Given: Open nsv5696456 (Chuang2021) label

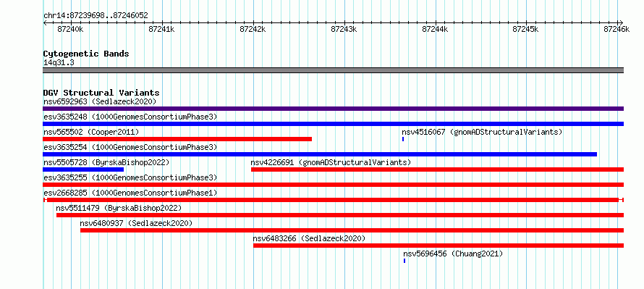Looking at the screenshot, I should 453,254.
